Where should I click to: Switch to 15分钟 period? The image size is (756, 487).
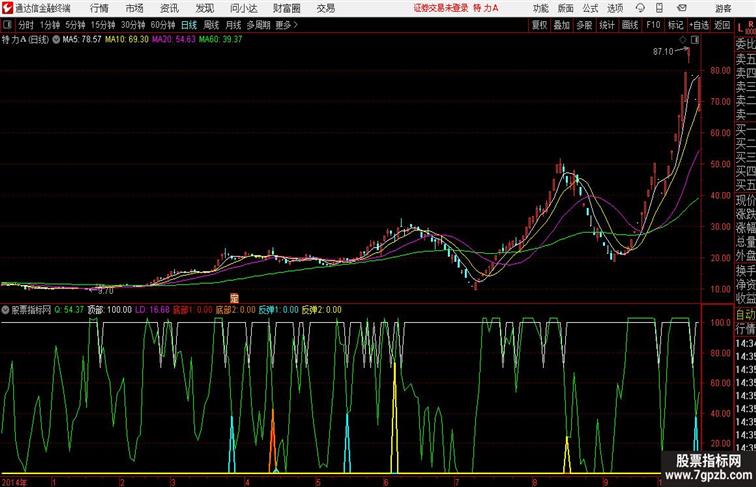point(103,25)
